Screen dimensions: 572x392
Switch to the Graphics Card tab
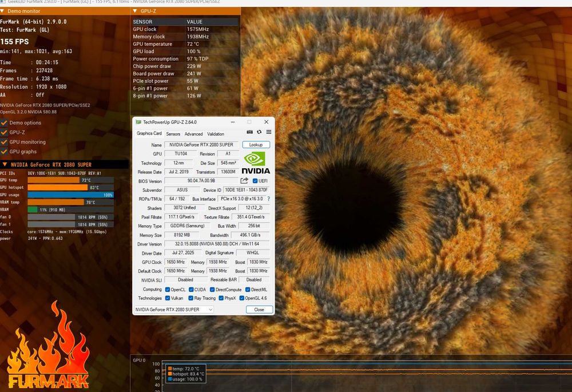(x=149, y=133)
